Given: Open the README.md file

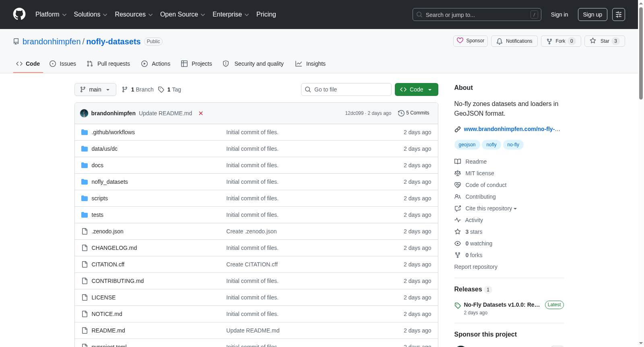Looking at the screenshot, I should tap(108, 330).
